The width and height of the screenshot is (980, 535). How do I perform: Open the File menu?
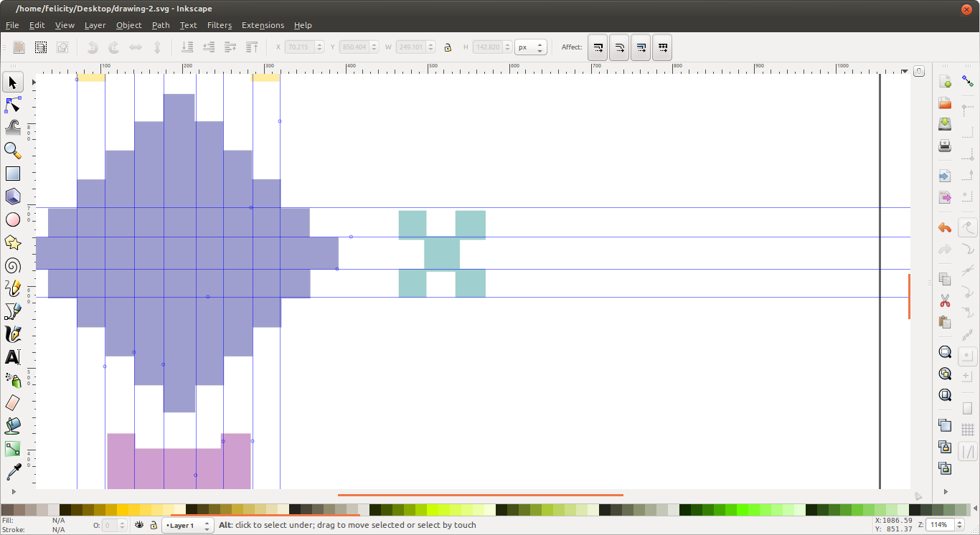click(12, 25)
